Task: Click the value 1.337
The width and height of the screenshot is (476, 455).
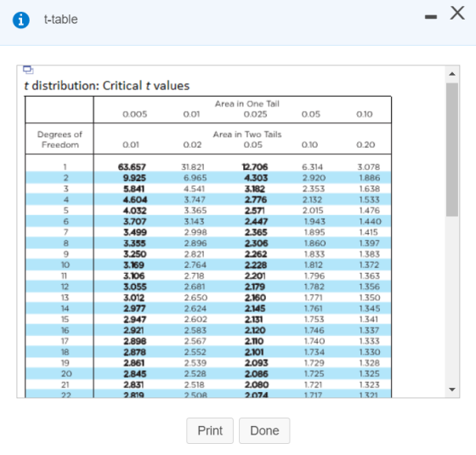Action: [369, 331]
